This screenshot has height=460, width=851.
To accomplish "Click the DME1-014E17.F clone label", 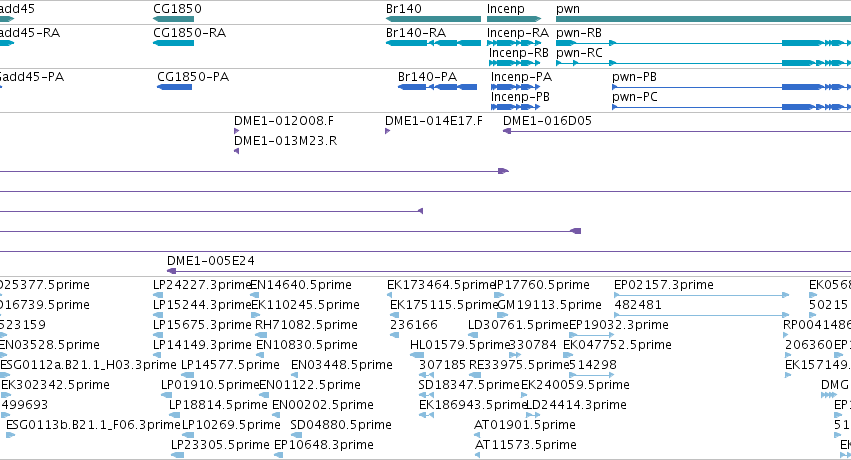I will [434, 121].
